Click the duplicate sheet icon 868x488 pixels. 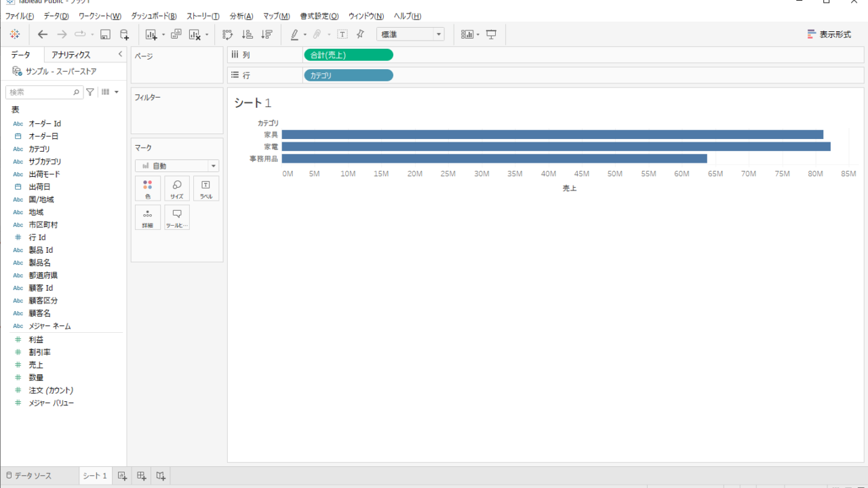click(176, 34)
